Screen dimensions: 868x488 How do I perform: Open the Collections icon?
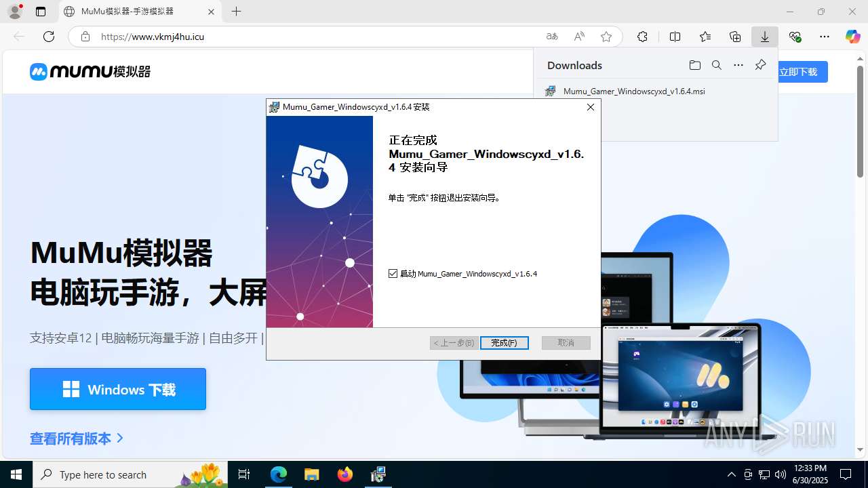point(735,37)
